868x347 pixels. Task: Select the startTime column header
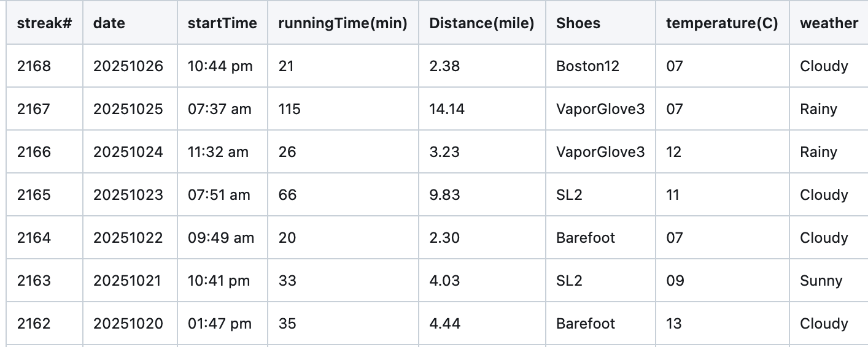click(222, 23)
